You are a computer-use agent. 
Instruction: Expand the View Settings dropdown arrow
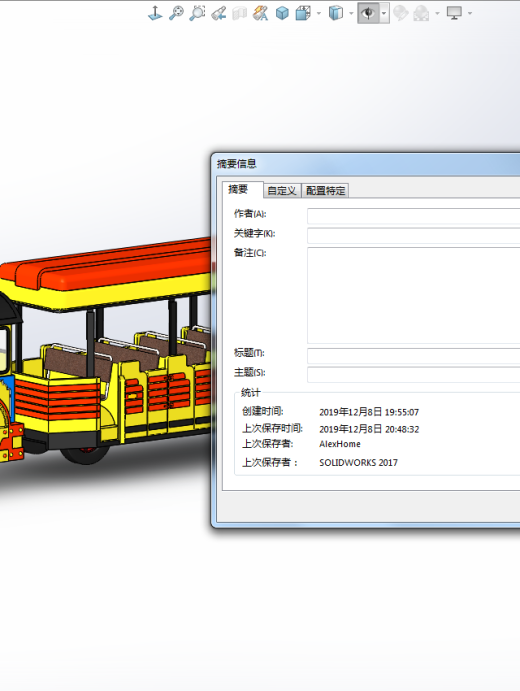point(470,13)
